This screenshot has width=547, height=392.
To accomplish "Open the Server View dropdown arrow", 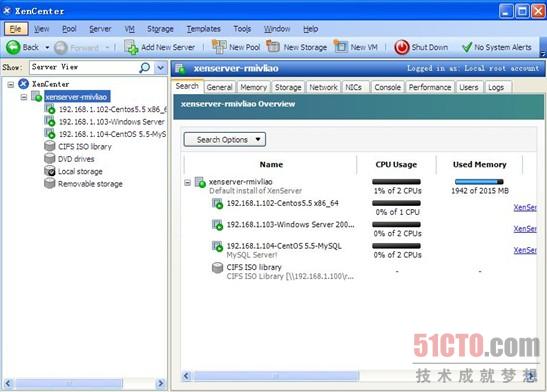I will pyautogui.click(x=160, y=67).
